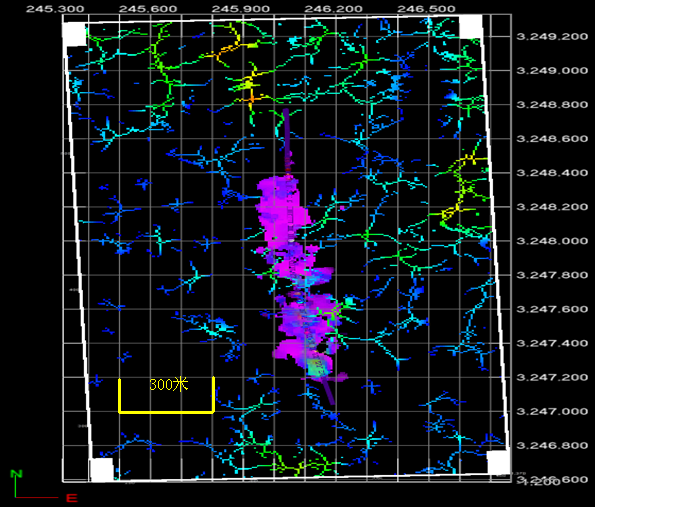The image size is (683, 507).
Task: Click the 3.246.800 y-axis label
Action: click(551, 445)
